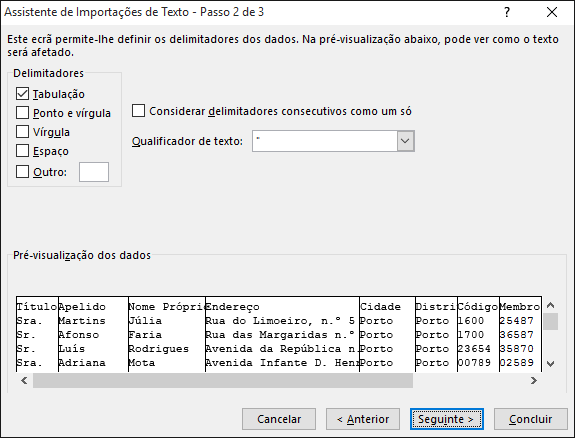Click the preview scroll down arrow
This screenshot has height=438, width=575.
(x=550, y=364)
